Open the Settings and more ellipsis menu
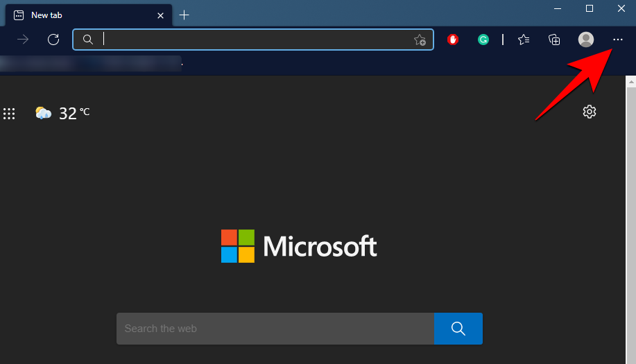Screen dimensions: 636x364 pyautogui.click(x=617, y=40)
